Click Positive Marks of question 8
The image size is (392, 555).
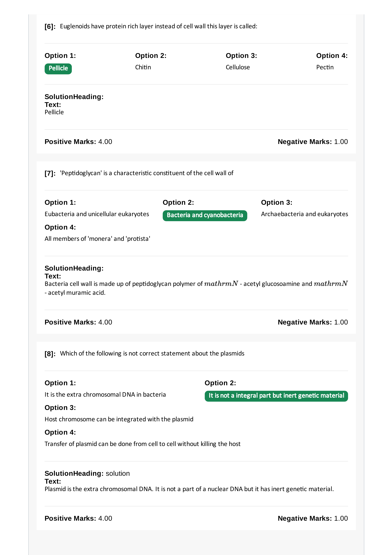point(78,518)
